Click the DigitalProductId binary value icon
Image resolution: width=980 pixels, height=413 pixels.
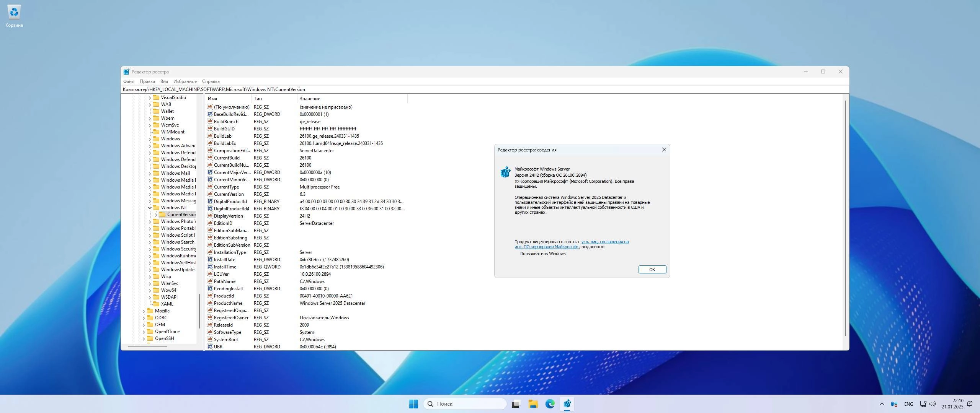point(210,201)
